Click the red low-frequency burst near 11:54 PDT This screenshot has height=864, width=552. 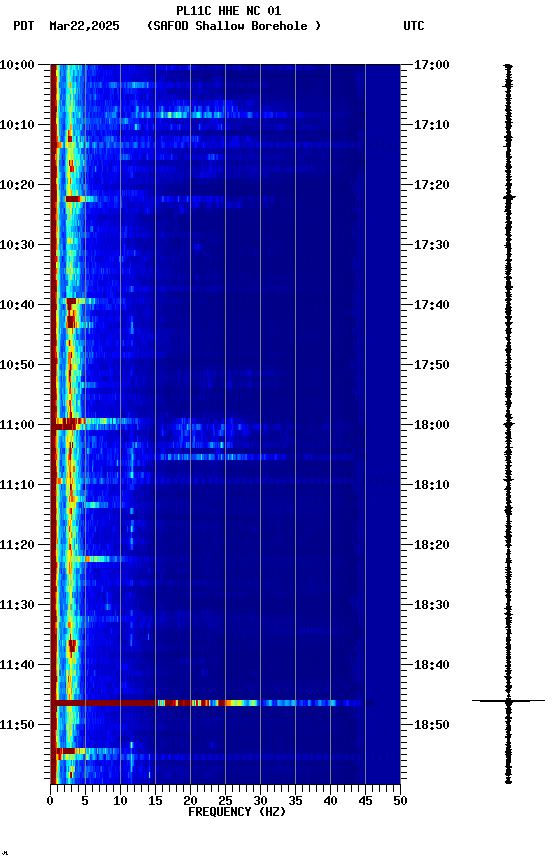point(66,752)
